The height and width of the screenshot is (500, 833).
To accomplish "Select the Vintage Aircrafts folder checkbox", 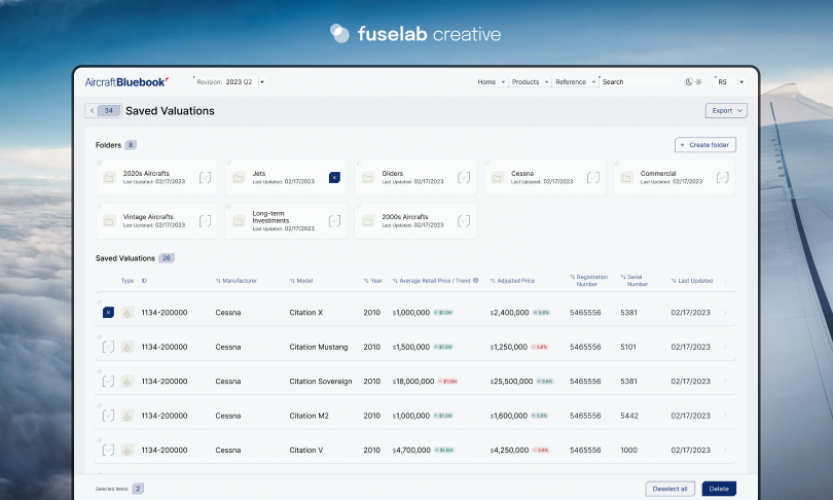I will (x=205, y=221).
